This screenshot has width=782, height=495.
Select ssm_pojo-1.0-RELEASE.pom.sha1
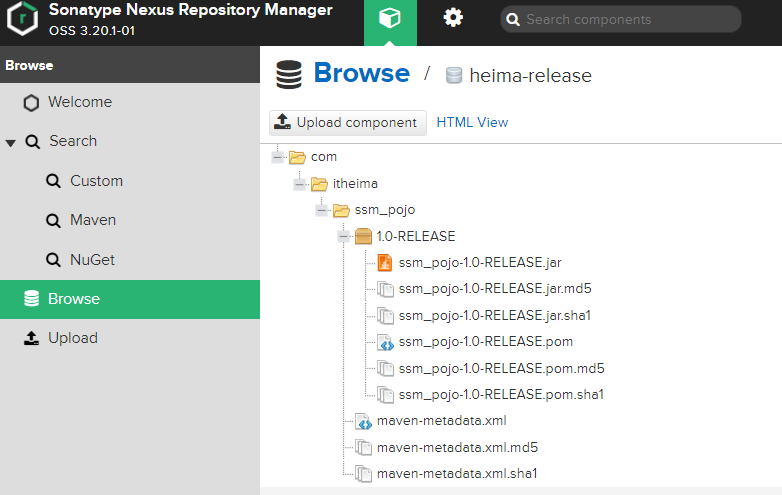point(501,395)
